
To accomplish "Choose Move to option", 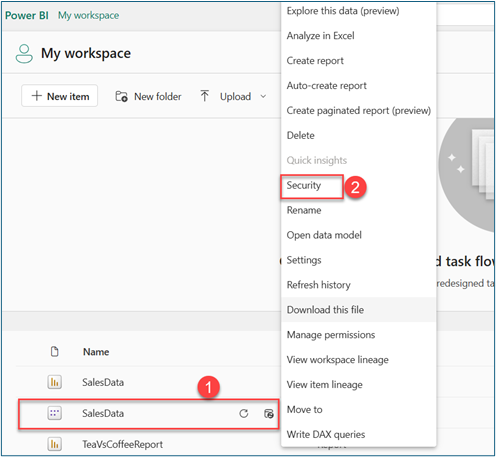I will coord(304,409).
